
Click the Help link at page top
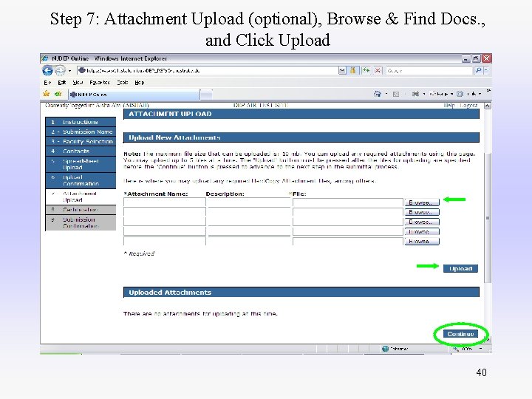[449, 106]
